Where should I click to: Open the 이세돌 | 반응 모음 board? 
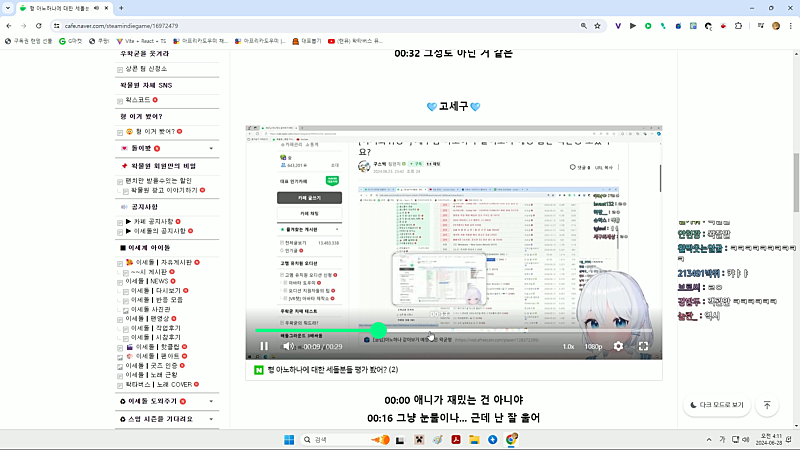point(157,300)
